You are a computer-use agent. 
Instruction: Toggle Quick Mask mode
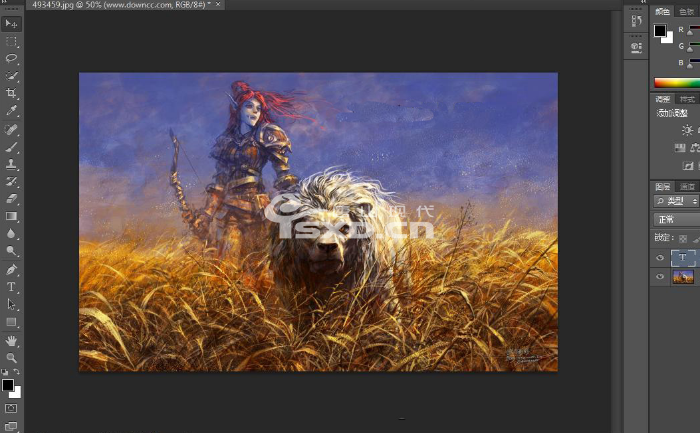click(11, 408)
